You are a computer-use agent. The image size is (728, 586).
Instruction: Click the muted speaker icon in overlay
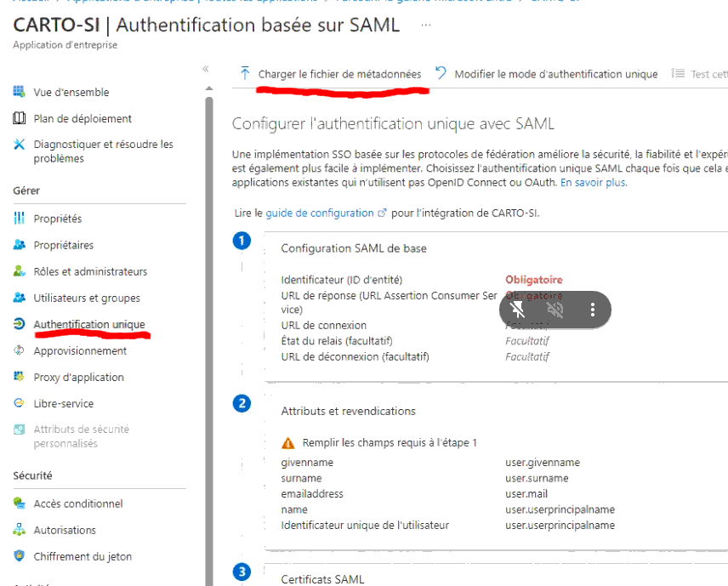[555, 310]
